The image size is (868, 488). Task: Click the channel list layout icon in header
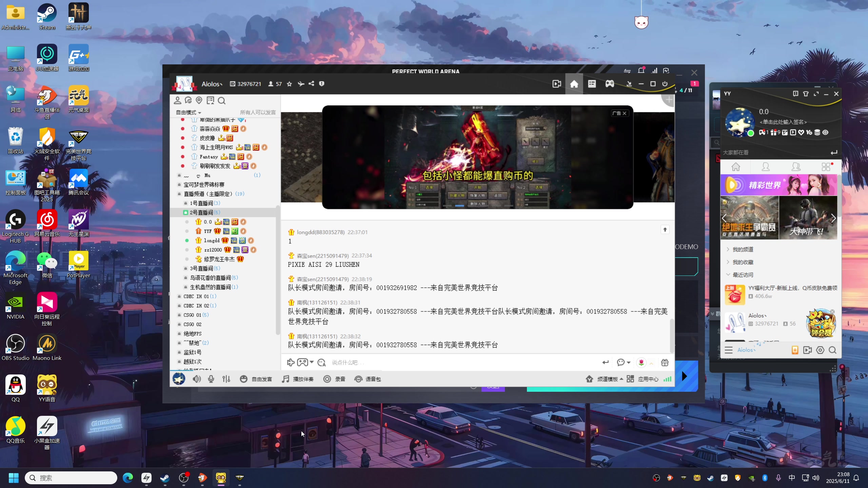pos(592,84)
